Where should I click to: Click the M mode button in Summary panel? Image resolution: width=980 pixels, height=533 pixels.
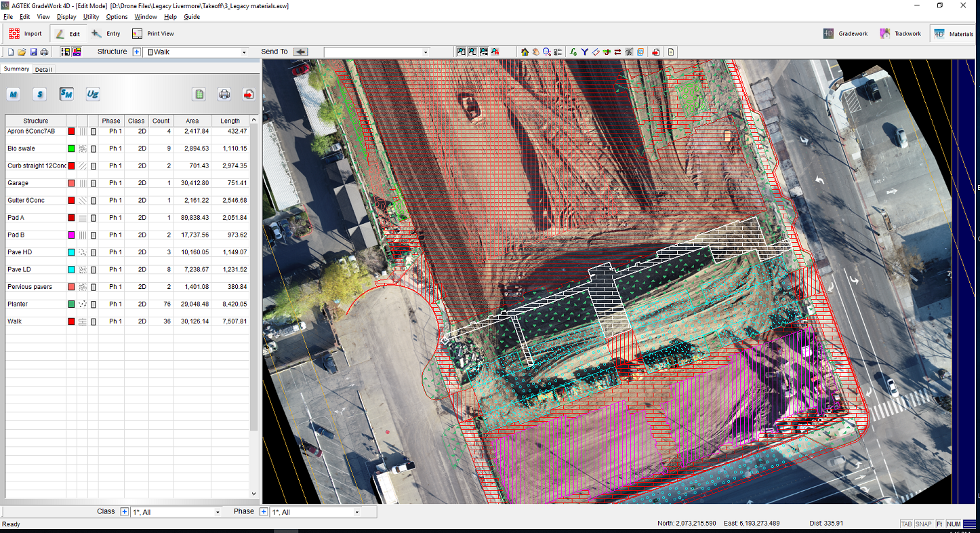(13, 94)
